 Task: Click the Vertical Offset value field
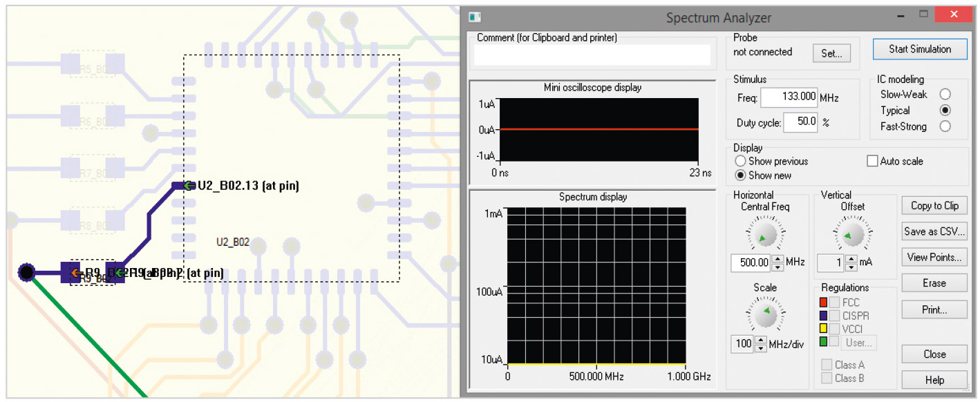point(831,262)
